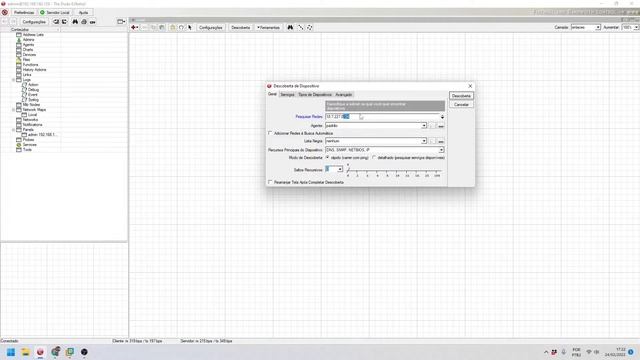Click the copy icon in the map toolbar
This screenshot has height=360, width=640.
(x=153, y=27)
